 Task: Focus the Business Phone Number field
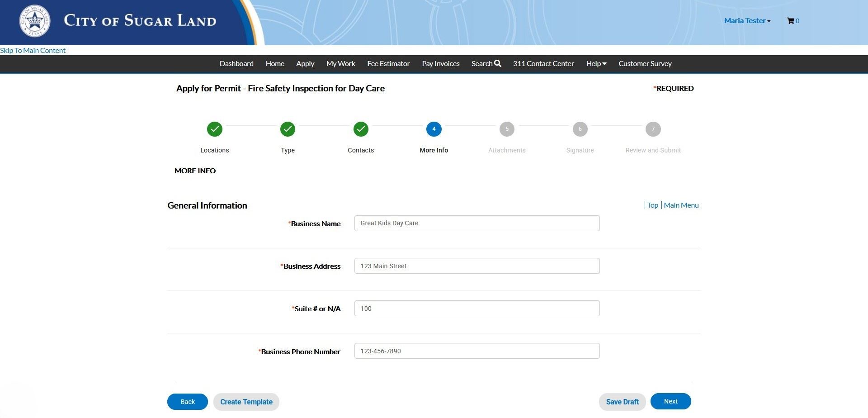477,351
